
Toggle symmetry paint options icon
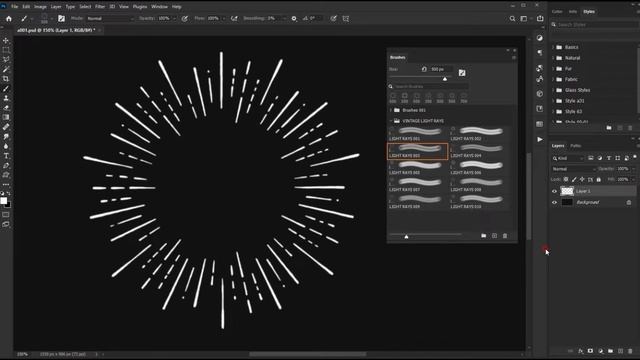click(x=346, y=18)
